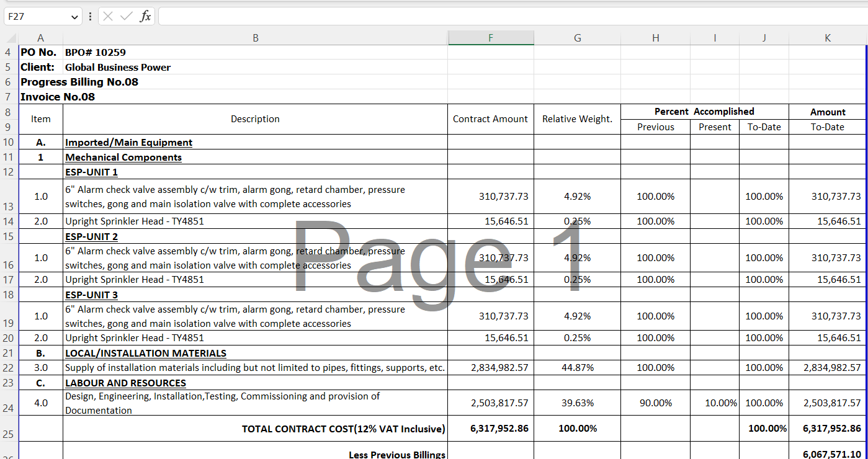Select the "Contract Amount" header cell
Image resolution: width=868 pixels, height=459 pixels.
coord(491,119)
